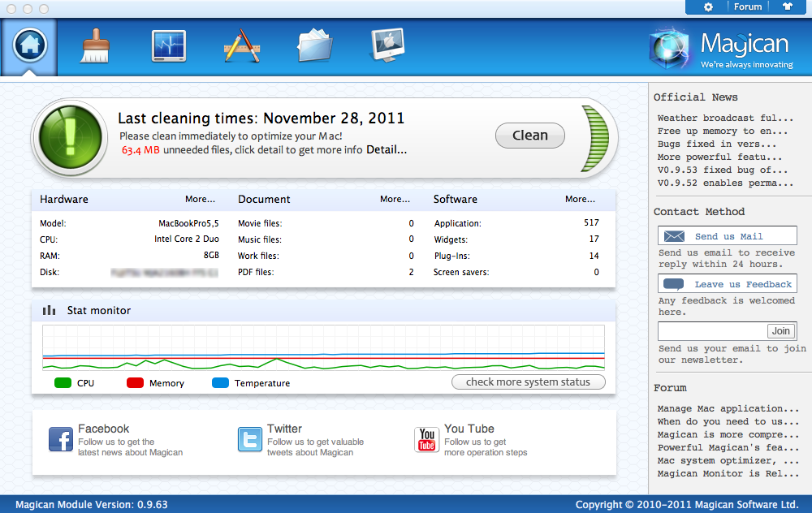
Task: Click More... in the Software section
Action: click(580, 199)
